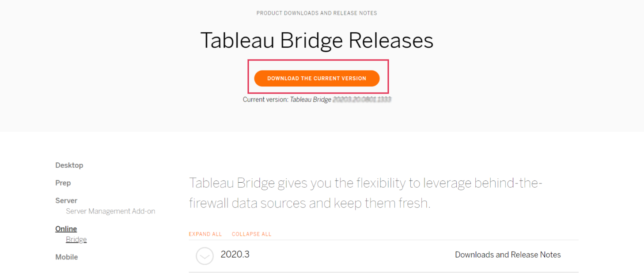Click tagline line starting "Tableau Bridge gives"
Image resolution: width=644 pixels, height=278 pixels.
365,183
